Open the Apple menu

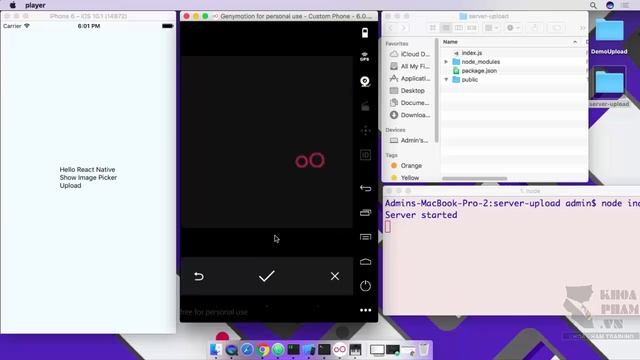click(13, 5)
